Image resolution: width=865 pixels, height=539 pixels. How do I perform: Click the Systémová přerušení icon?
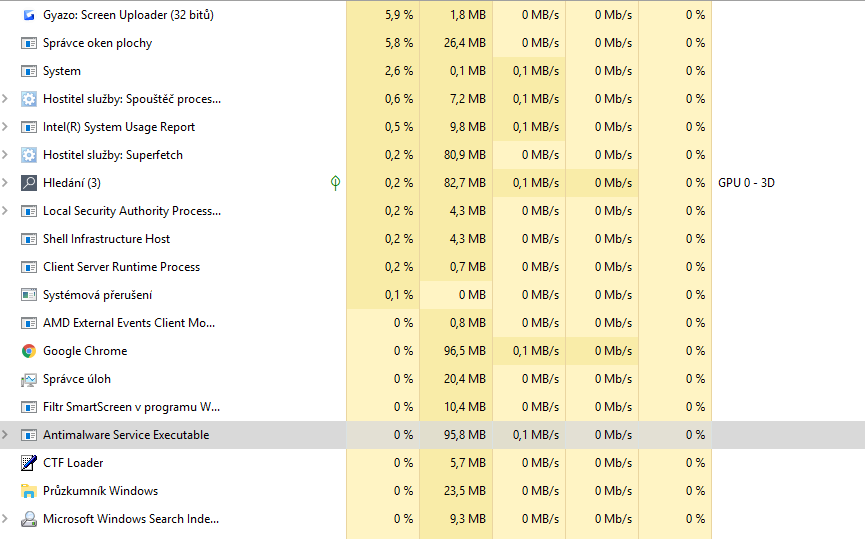[29, 295]
